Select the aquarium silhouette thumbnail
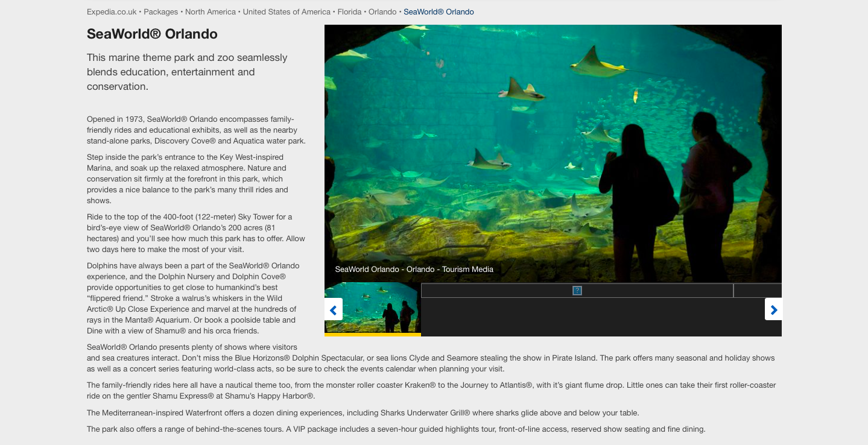 point(373,308)
